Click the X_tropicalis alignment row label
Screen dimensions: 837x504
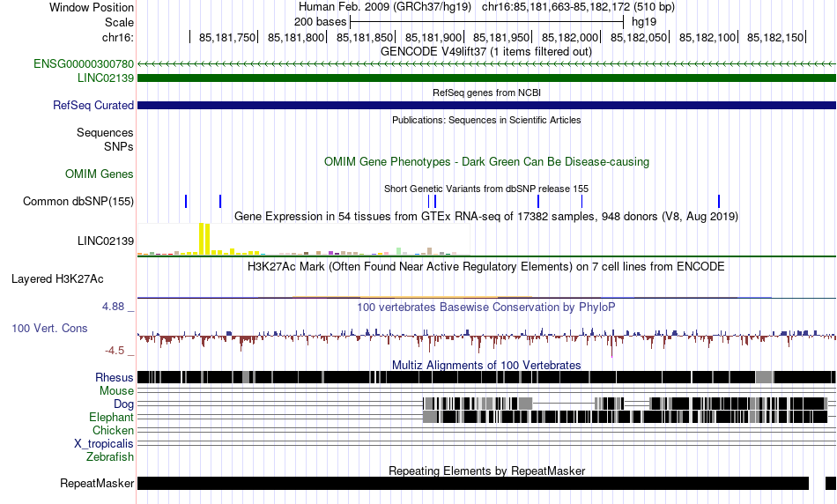point(104,444)
